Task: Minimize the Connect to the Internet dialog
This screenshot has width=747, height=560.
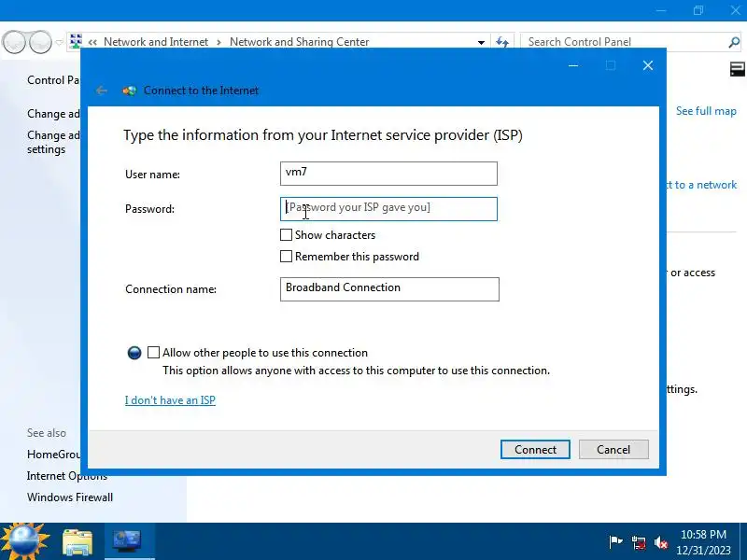Action: click(573, 65)
